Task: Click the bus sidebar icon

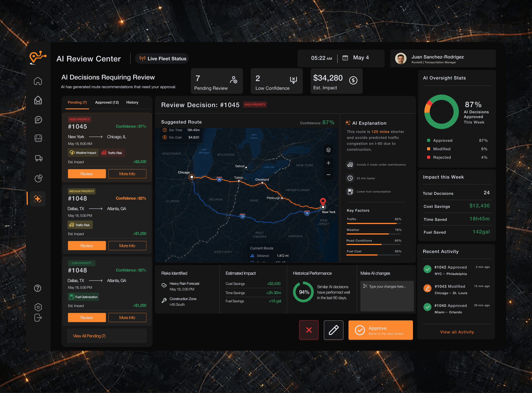Action: click(x=38, y=138)
